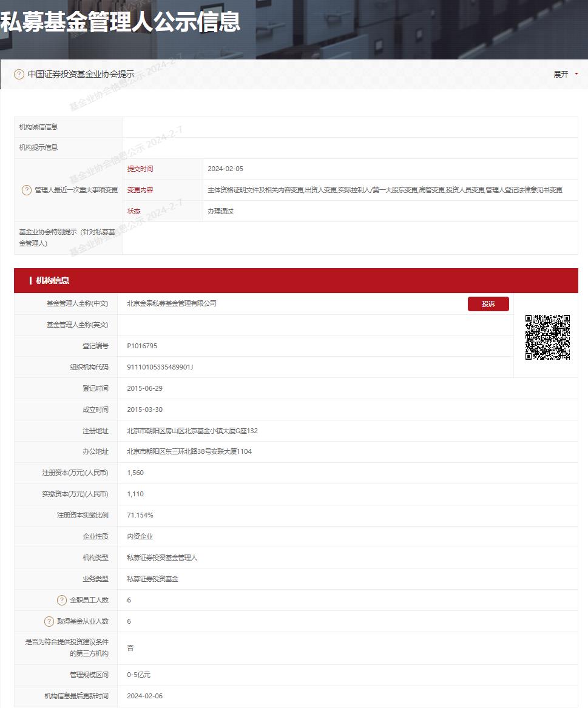Click the third-party institution value 否
This screenshot has height=708, width=588.
tap(130, 648)
